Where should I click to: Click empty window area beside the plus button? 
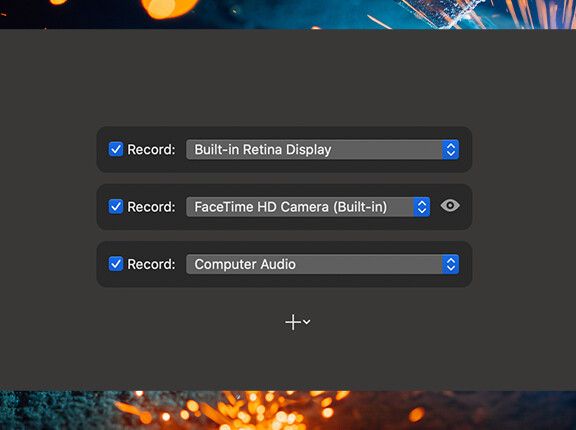[404, 323]
